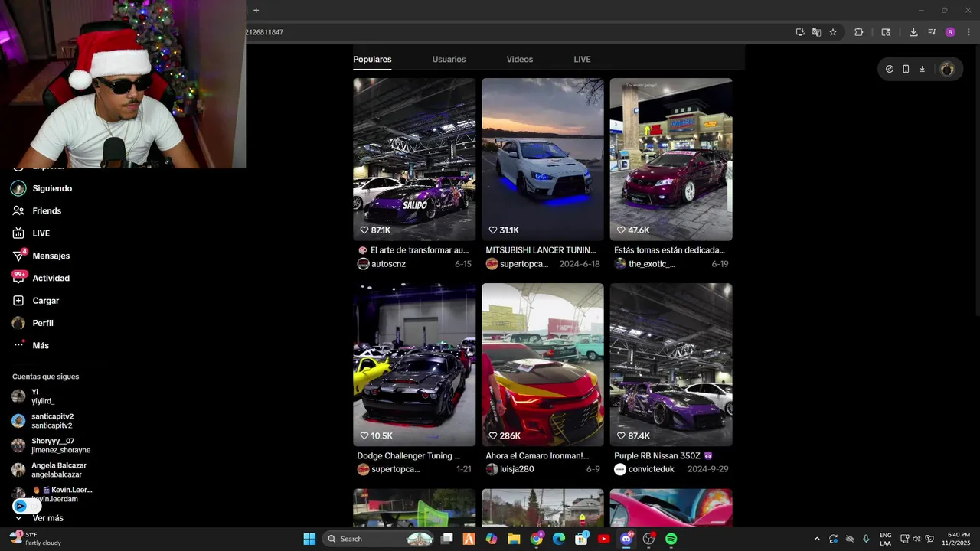Open the TikTok profile avatar at top right

tap(947, 69)
